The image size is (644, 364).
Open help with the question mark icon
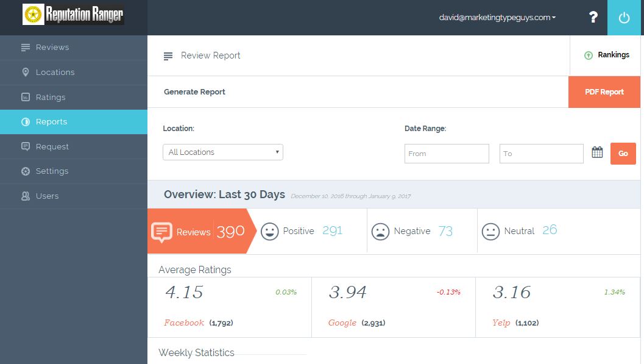pyautogui.click(x=593, y=17)
